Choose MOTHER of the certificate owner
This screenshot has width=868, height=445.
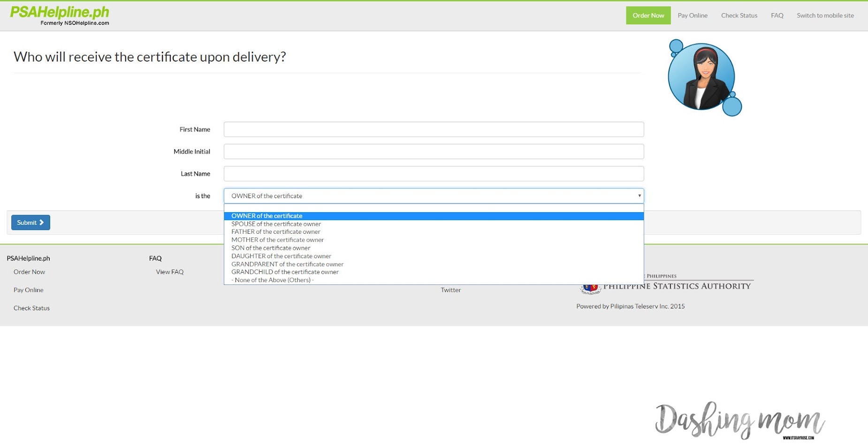434,240
